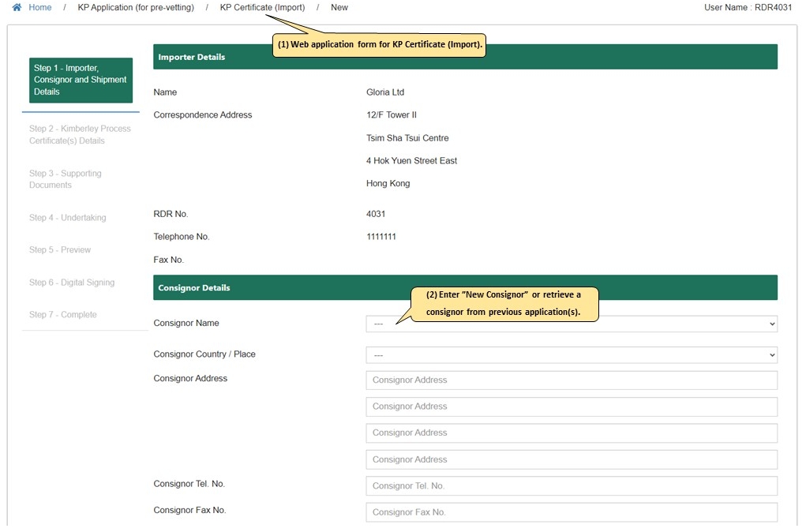Click the Consignor Name label

[186, 323]
